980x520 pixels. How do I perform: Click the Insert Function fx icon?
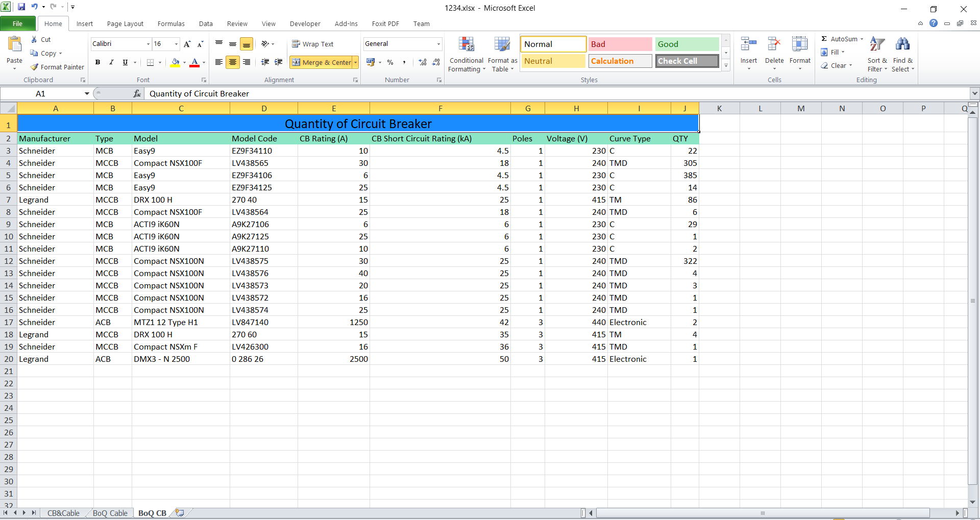tap(137, 93)
